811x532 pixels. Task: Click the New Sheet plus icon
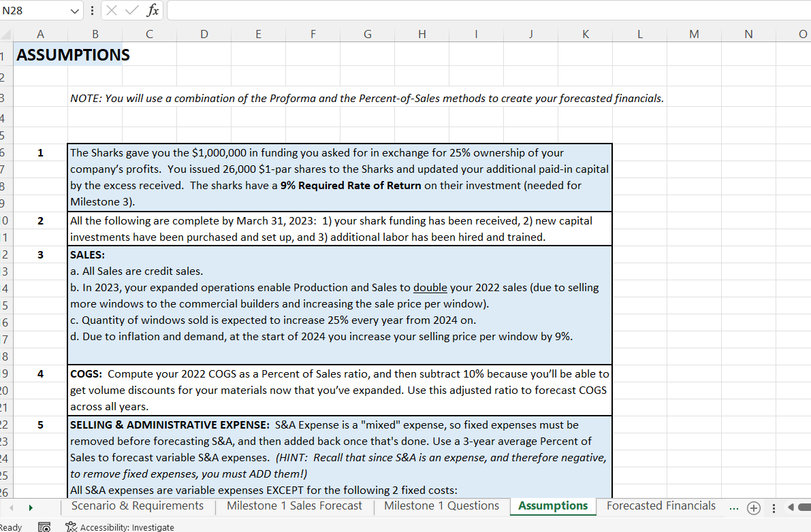[753, 507]
